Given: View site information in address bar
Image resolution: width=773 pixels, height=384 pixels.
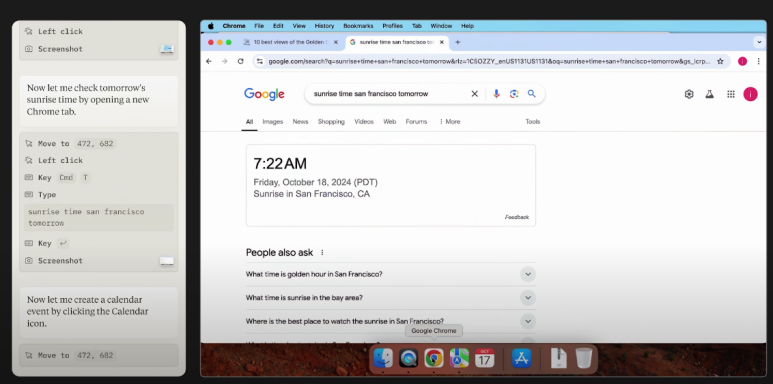Looking at the screenshot, I should tap(260, 61).
